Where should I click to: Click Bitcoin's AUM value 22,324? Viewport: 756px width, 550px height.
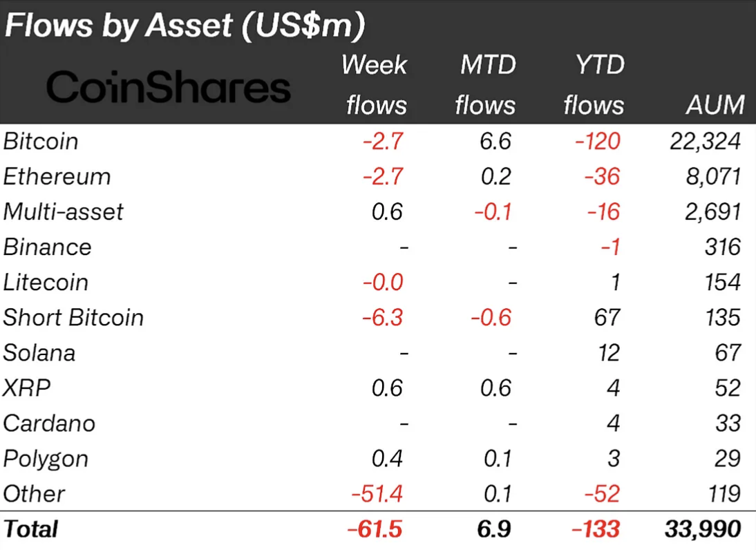[x=706, y=142]
